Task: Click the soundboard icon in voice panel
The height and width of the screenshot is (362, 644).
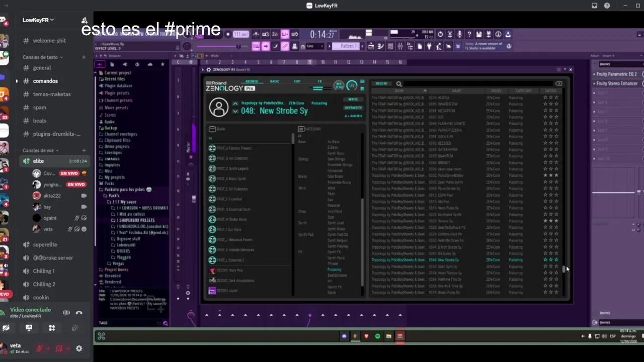Action: pyautogui.click(x=74, y=328)
